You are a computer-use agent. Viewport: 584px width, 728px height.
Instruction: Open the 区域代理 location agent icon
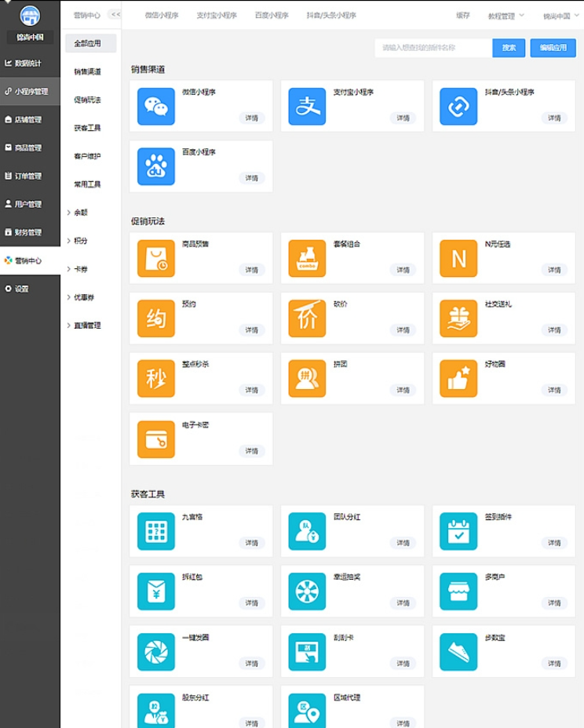pos(307,711)
